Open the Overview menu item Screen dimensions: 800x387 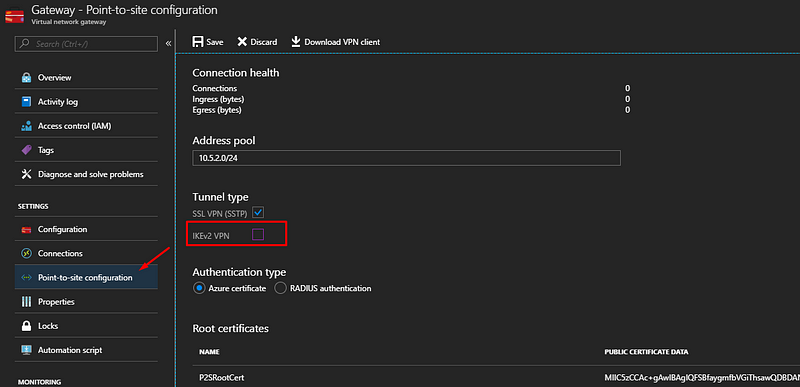pos(86,78)
